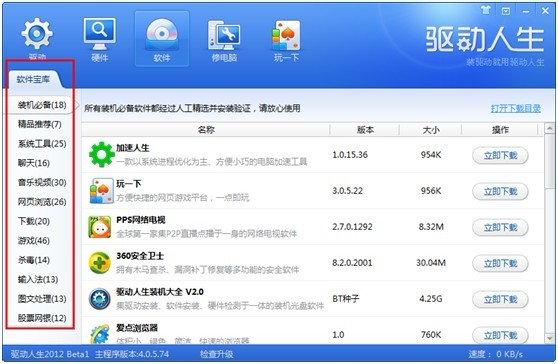The image size is (558, 364).
Task: Sort list by 版本 column header
Action: point(365,130)
